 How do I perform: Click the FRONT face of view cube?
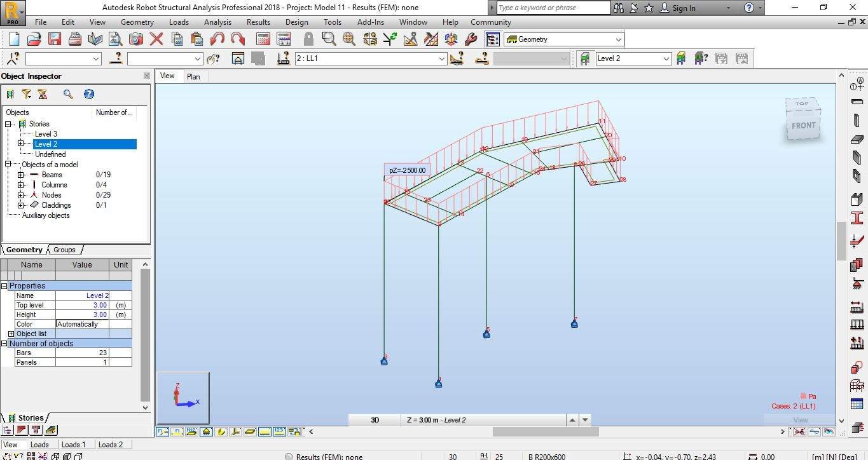pyautogui.click(x=803, y=125)
